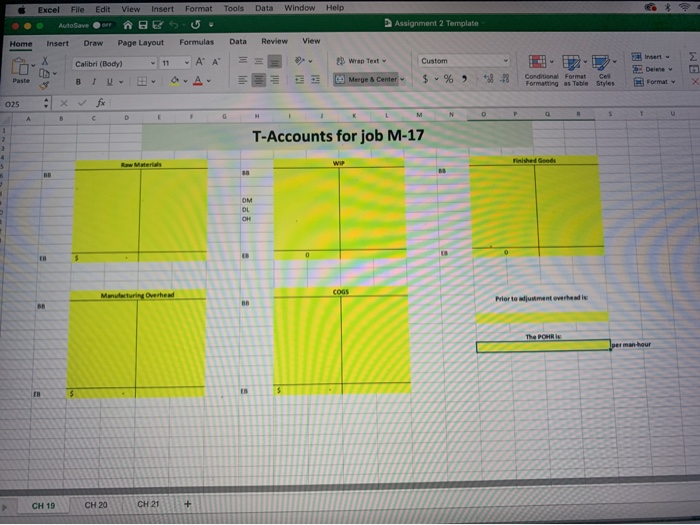This screenshot has width=700, height=525.
Task: Click Decrease Decimal icon
Action: coord(505,79)
